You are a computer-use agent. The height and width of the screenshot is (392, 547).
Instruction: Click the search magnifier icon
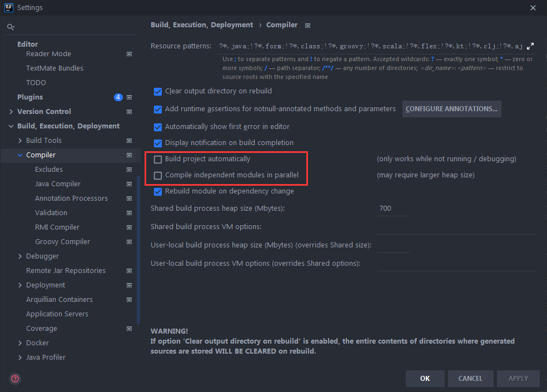click(x=11, y=27)
